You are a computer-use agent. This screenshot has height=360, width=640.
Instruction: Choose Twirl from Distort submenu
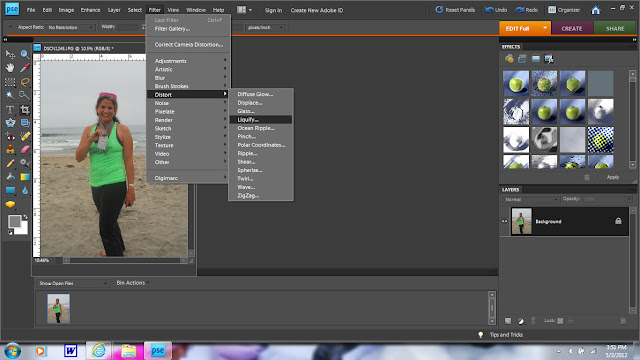261,179
